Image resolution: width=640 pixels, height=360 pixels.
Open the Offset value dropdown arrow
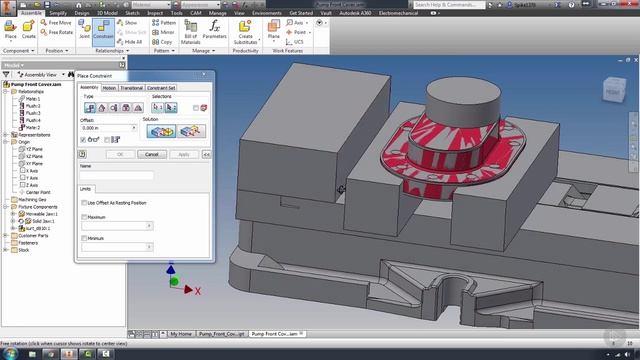(x=133, y=128)
